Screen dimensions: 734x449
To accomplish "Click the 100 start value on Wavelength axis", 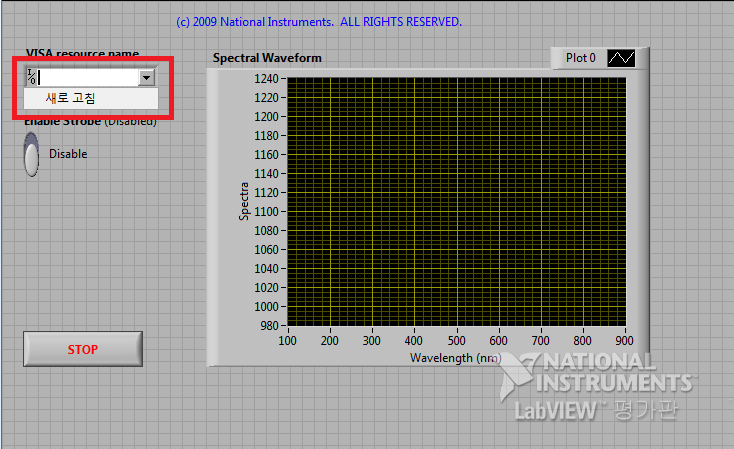I will point(287,340).
